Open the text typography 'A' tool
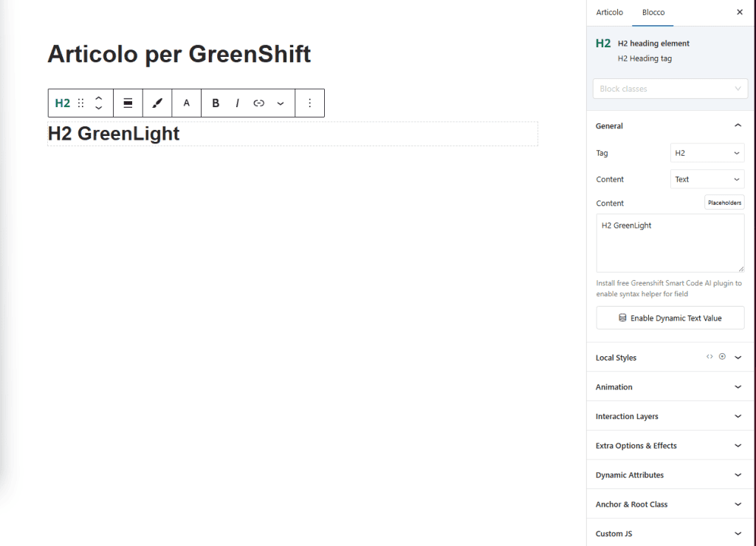Screen dimensions: 756x546 point(187,103)
